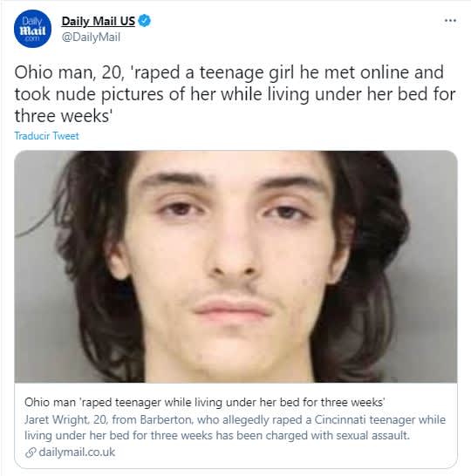Click 'Cincinnati teenager' text in the card
Viewport: 471px width, 476px height.
click(365, 419)
